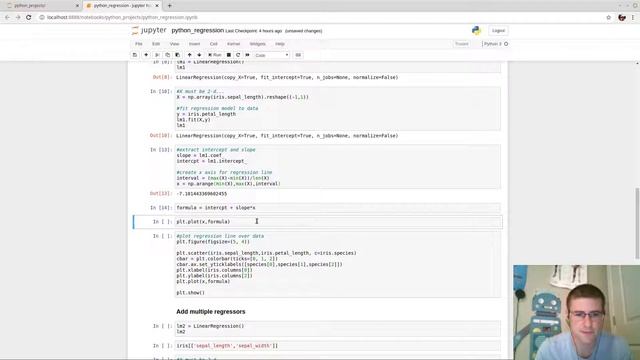Click output value -7.101443369602455
This screenshot has height=360, width=640.
click(x=202, y=193)
